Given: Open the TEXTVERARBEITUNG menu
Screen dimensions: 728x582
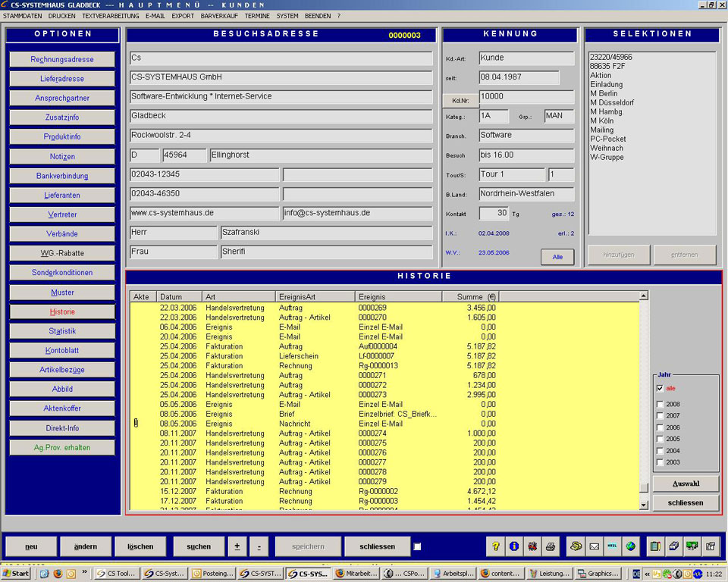Looking at the screenshot, I should [x=111, y=15].
